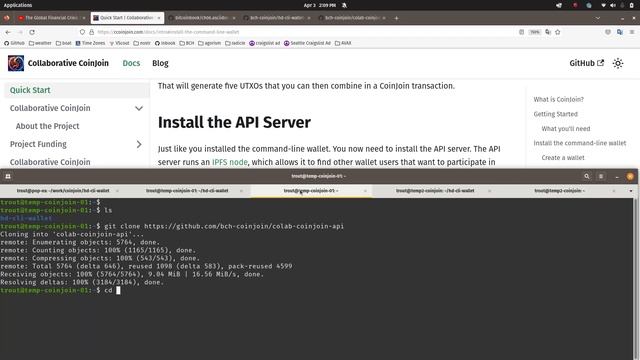Open the list-all-tabs dropdown arrow
The width and height of the screenshot is (640, 360).
pos(598,18)
